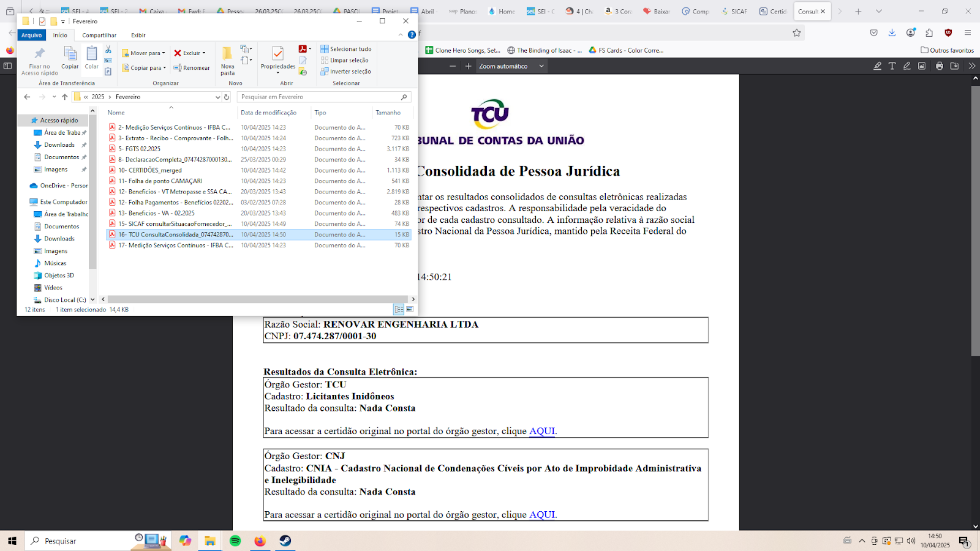The height and width of the screenshot is (551, 980).
Task: Collapse the Explorer ribbon chevron
Action: [401, 35]
